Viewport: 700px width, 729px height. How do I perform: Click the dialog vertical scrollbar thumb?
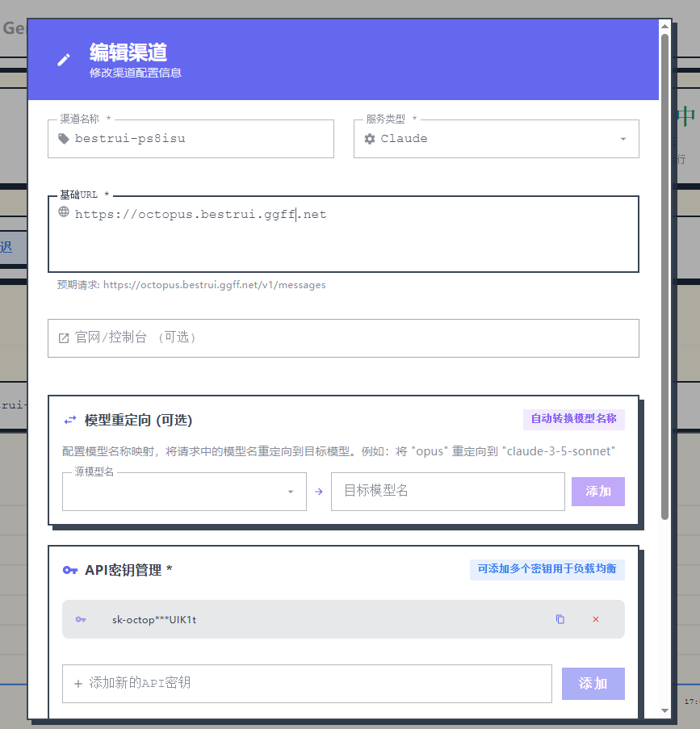[664, 277]
